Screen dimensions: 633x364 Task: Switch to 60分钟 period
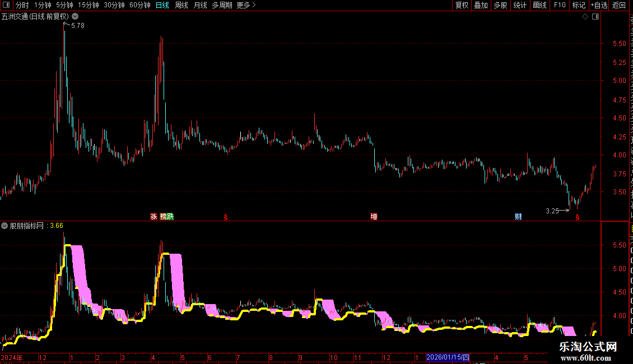(140, 5)
